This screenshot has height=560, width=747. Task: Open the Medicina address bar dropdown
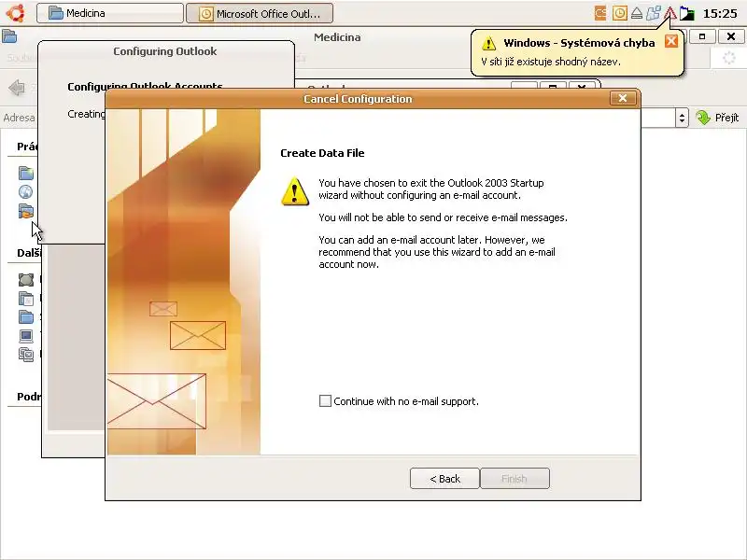[x=682, y=118]
